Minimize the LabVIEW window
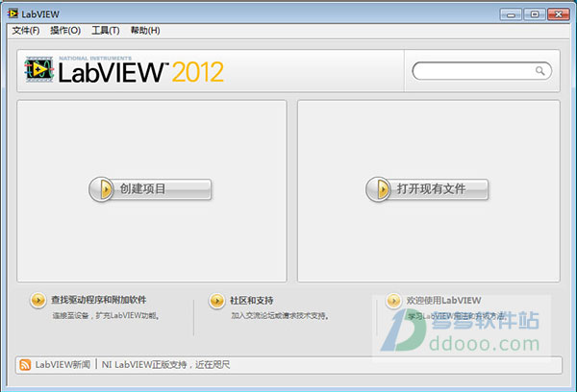The height and width of the screenshot is (392, 577). (511, 14)
